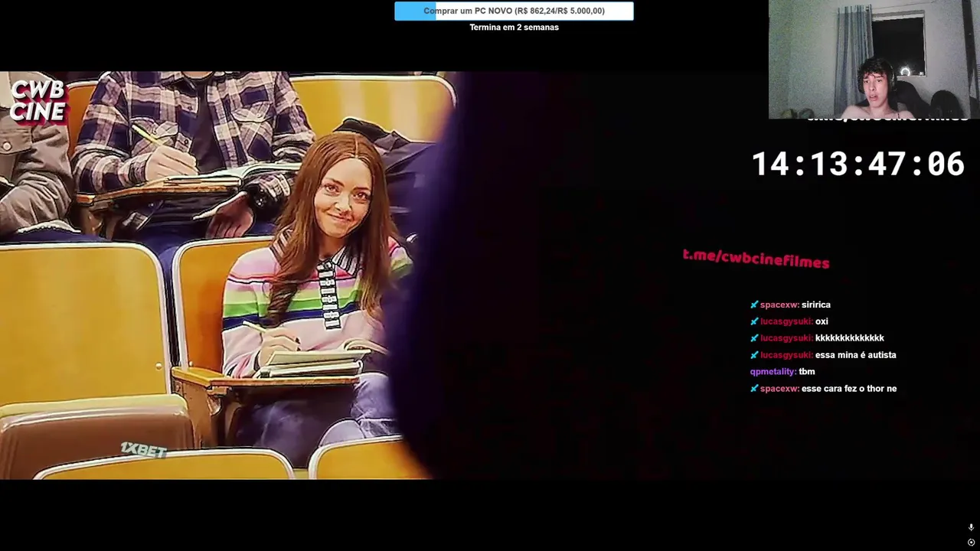Click the chat message 'esse cara fez o thor ne'

click(849, 389)
